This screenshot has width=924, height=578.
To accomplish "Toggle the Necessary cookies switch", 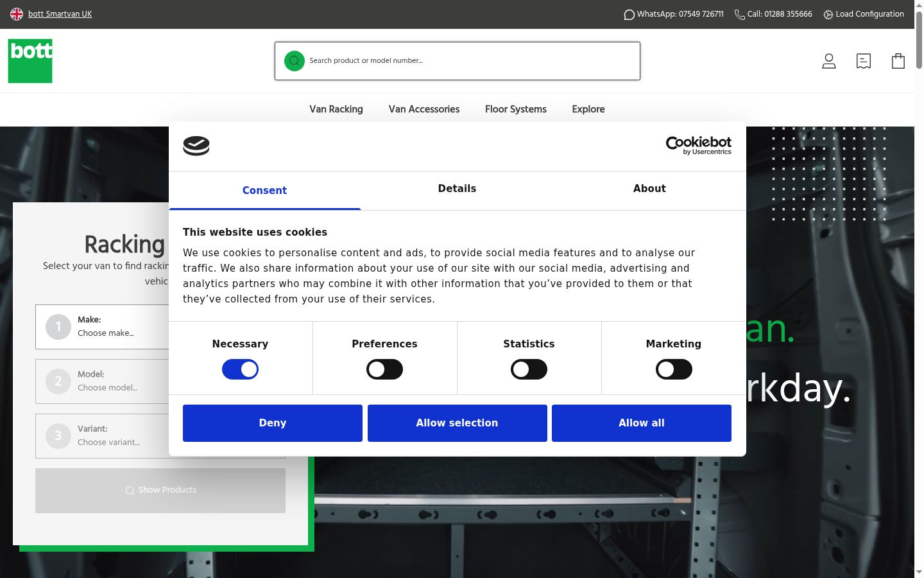I will click(x=240, y=369).
